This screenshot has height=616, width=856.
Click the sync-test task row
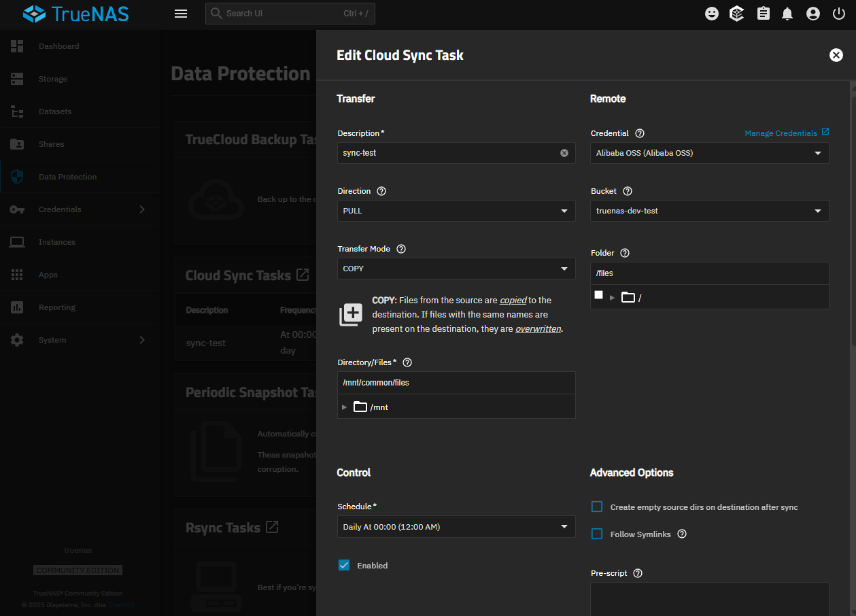(245, 343)
